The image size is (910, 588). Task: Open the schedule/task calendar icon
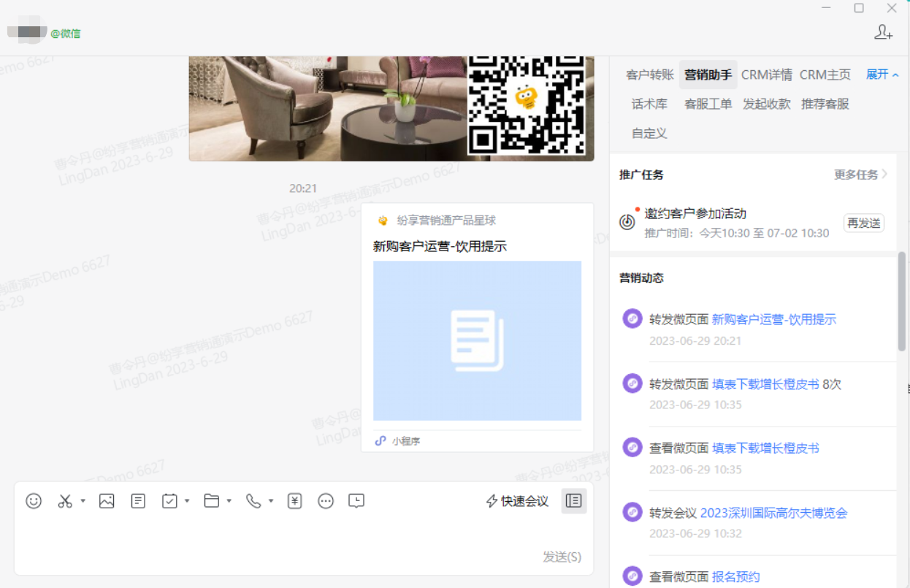(x=169, y=501)
